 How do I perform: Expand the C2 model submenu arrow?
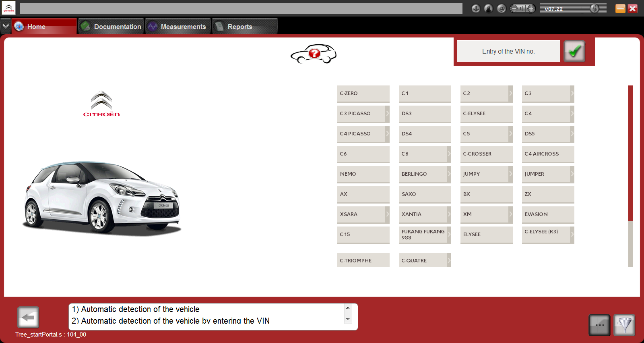coord(510,94)
